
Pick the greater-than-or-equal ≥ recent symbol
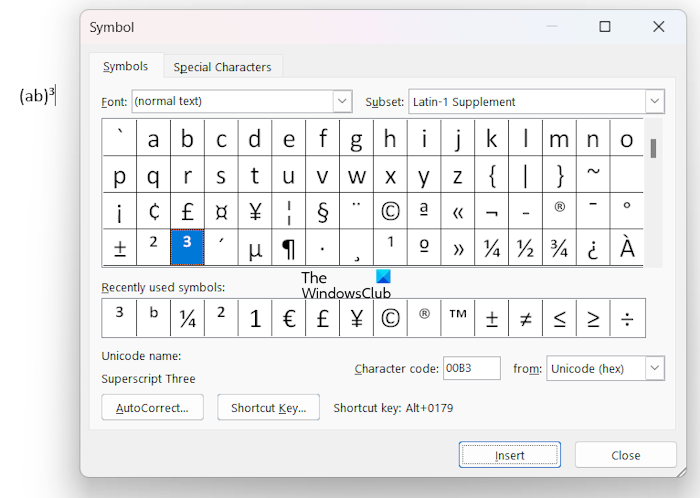pos(593,318)
